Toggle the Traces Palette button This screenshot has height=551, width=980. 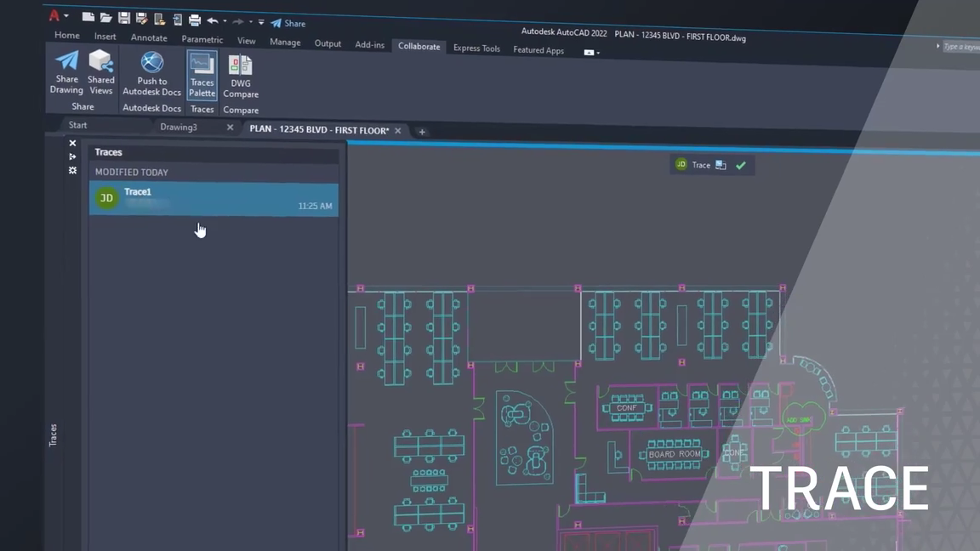tap(202, 76)
